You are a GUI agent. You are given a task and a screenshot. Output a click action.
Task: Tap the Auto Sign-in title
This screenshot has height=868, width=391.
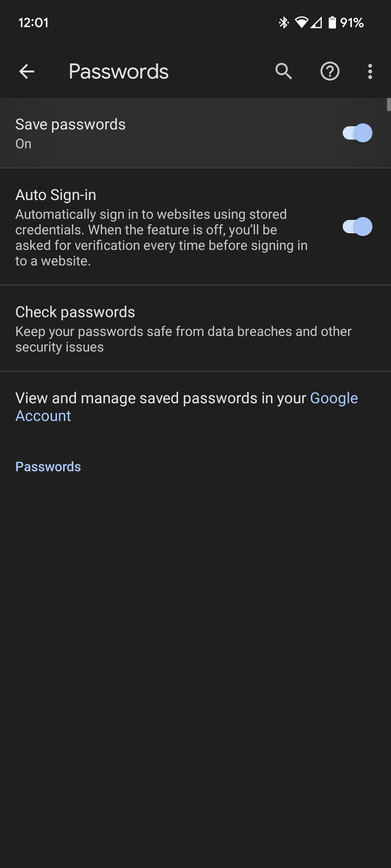tap(56, 195)
